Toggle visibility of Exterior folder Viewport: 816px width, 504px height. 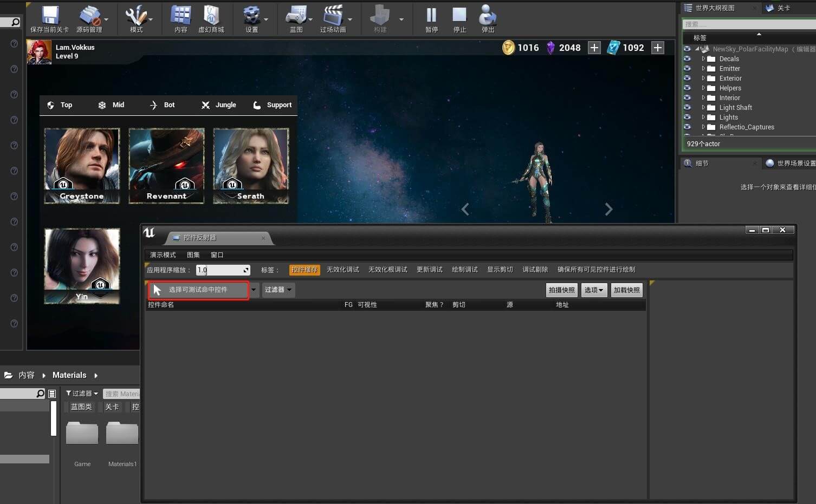(687, 78)
